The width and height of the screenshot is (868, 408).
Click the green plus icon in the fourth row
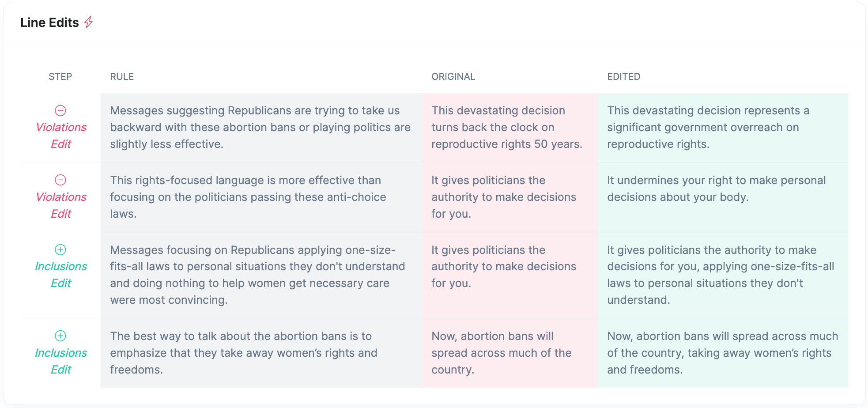(60, 336)
